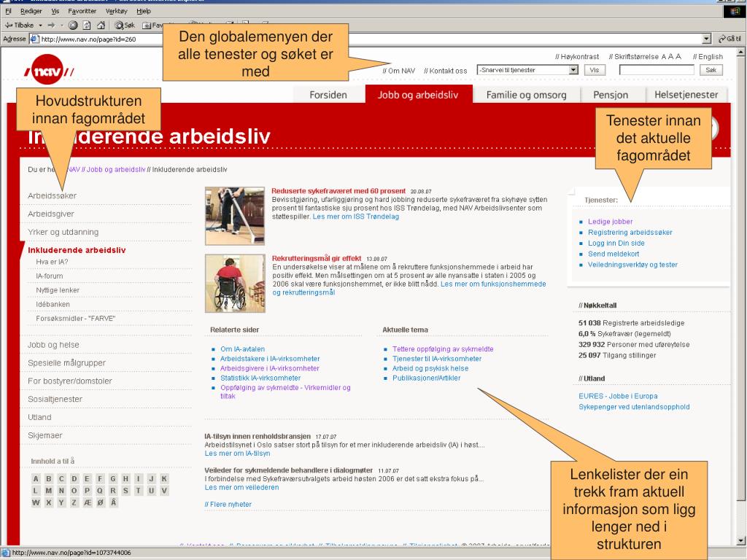
Task: Open the Rediger menu
Action: pyautogui.click(x=31, y=11)
